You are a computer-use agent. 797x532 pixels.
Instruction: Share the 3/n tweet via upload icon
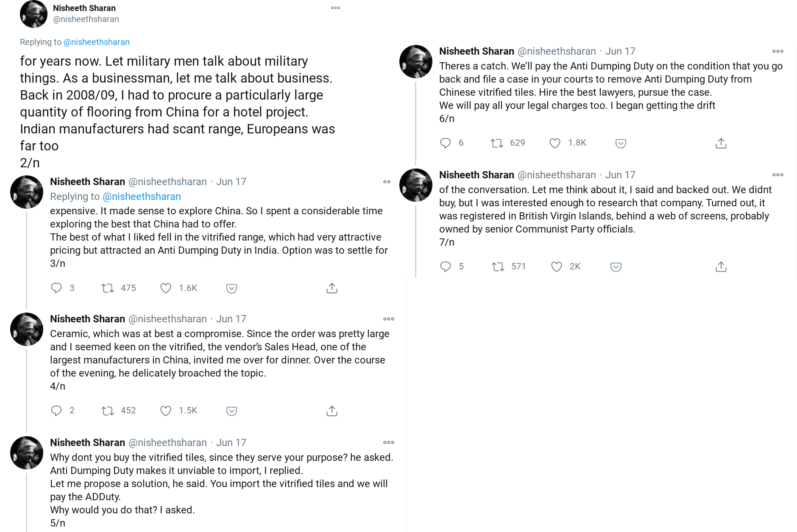point(332,288)
